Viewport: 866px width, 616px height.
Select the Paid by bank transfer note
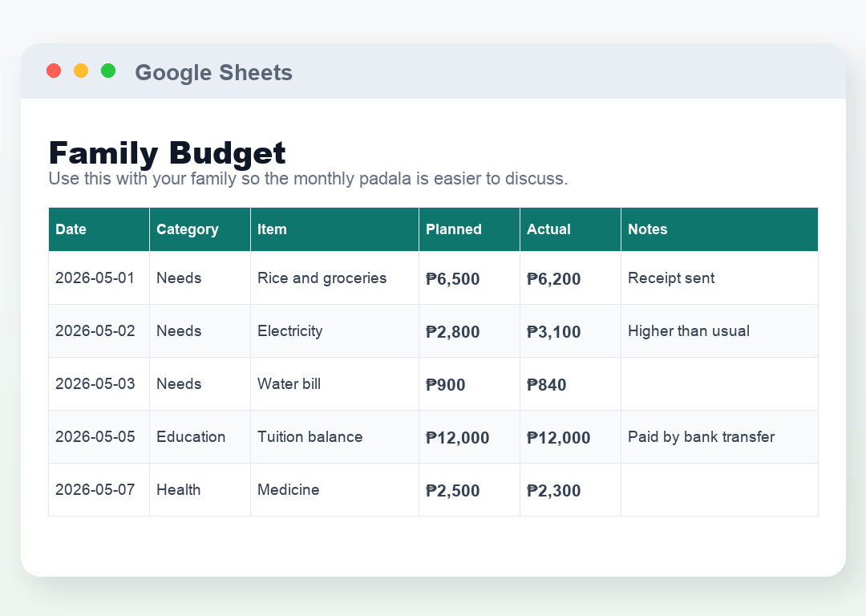719,437
